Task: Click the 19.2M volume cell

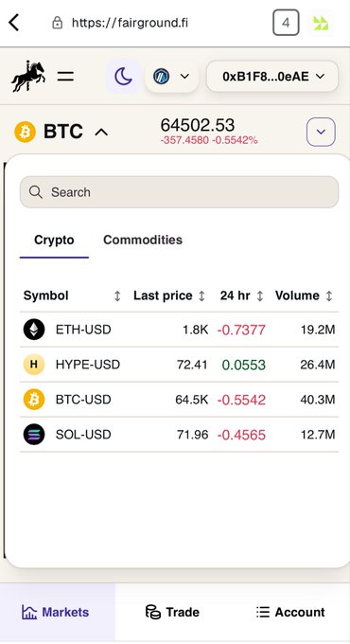Action: (318, 330)
